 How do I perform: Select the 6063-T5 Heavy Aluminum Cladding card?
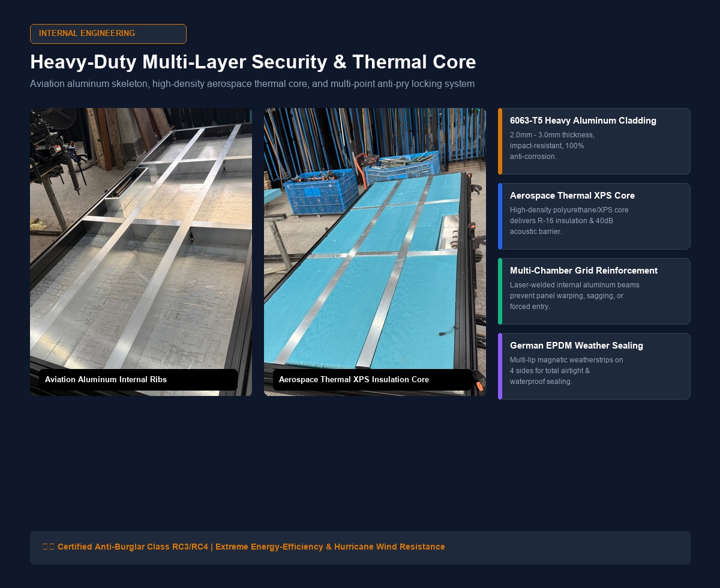click(x=594, y=142)
